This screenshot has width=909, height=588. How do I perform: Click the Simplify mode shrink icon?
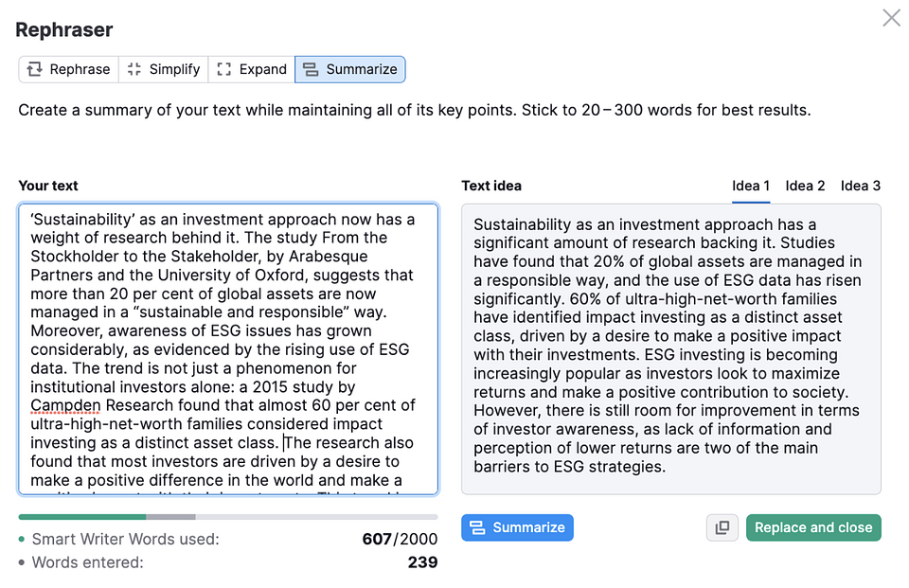(134, 69)
